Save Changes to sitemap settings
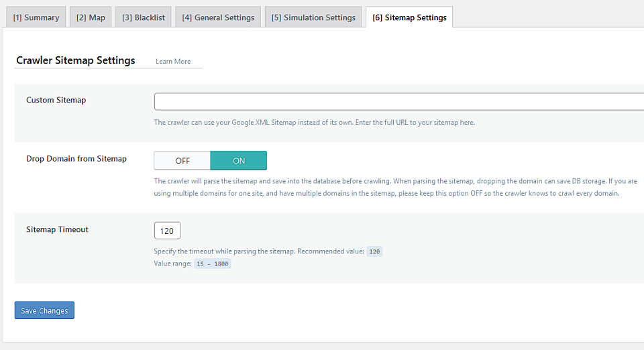Screen dimensions: 644x350 click(44, 310)
